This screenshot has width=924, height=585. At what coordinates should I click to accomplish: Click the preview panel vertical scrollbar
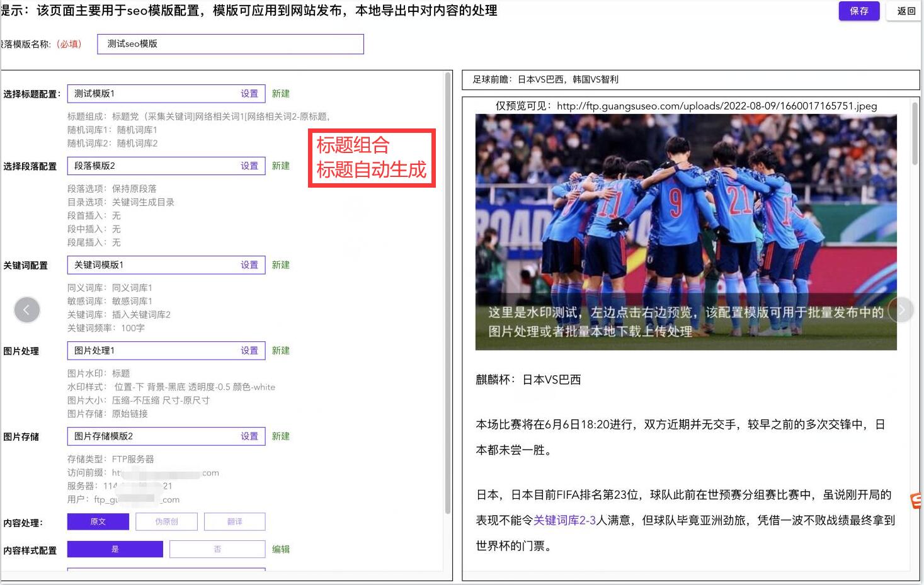915,132
